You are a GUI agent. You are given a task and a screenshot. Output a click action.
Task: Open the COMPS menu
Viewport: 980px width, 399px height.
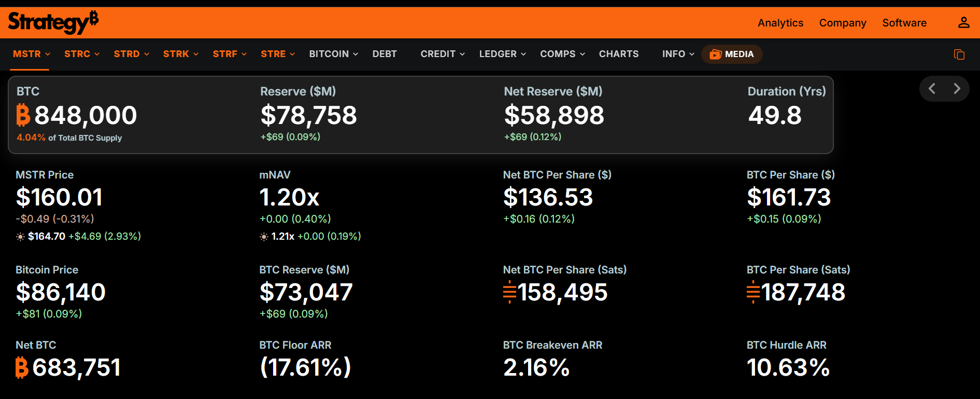[x=563, y=54]
